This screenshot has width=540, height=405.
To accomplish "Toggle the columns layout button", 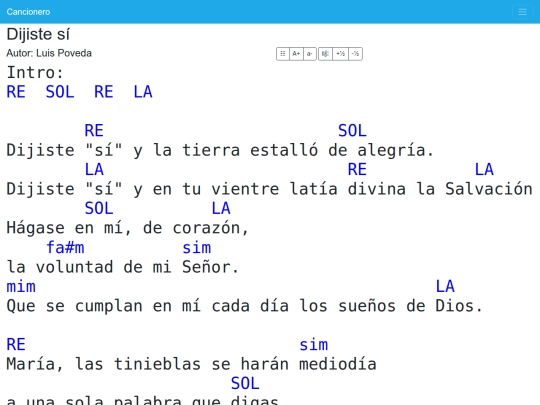I will (283, 54).
